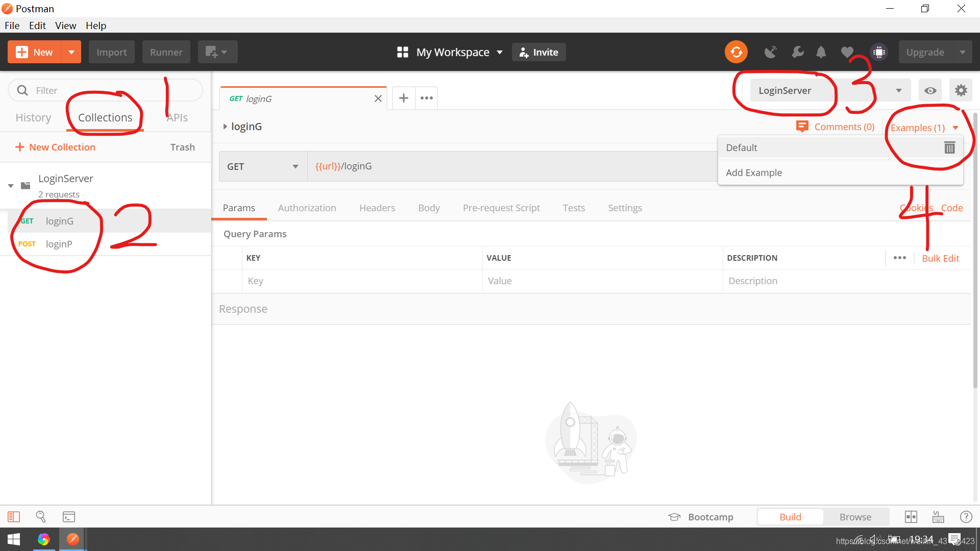Click the request URL input field

pyautogui.click(x=510, y=166)
